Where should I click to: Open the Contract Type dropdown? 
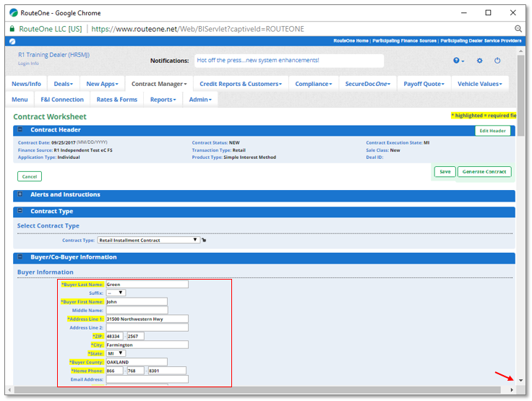coord(148,240)
